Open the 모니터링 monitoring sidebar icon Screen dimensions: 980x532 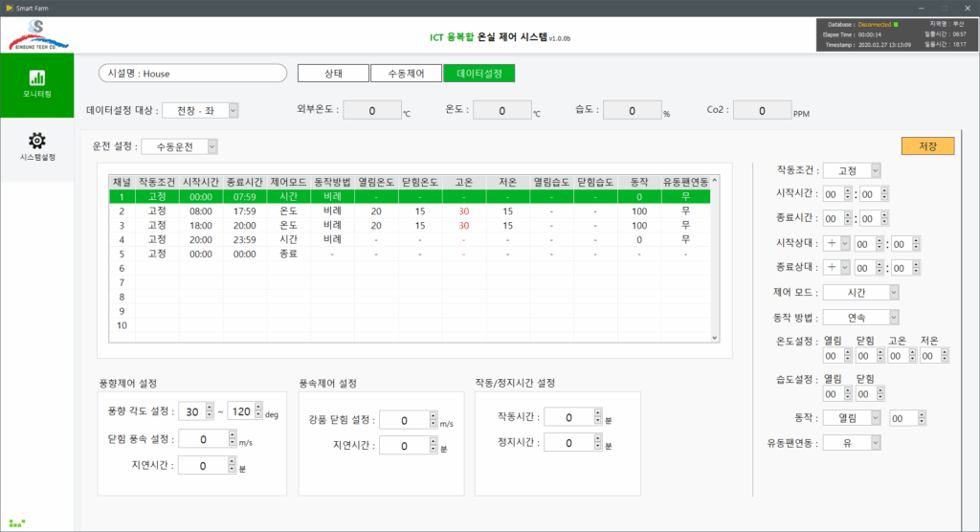tap(36, 83)
